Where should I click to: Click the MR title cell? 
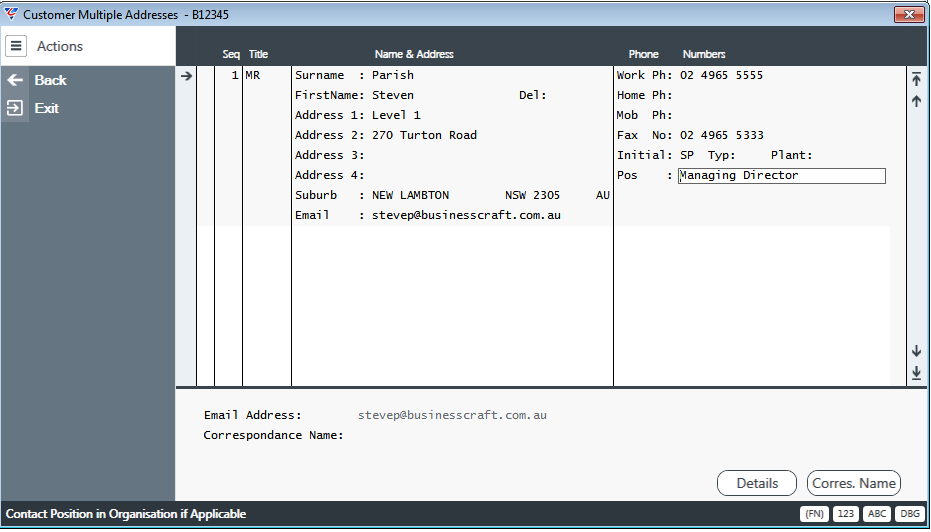click(x=253, y=75)
